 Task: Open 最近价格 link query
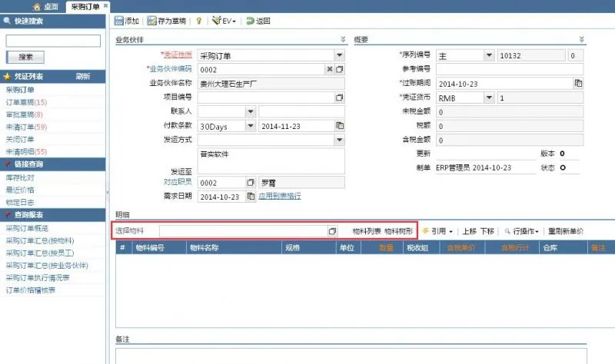click(x=20, y=190)
